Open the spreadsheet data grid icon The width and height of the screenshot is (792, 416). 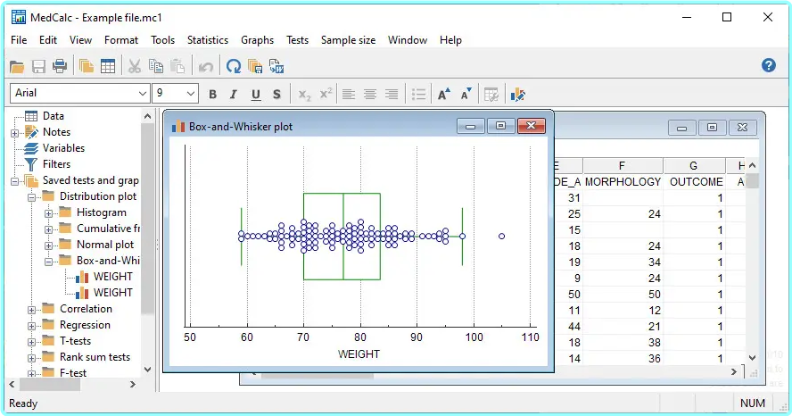click(107, 66)
